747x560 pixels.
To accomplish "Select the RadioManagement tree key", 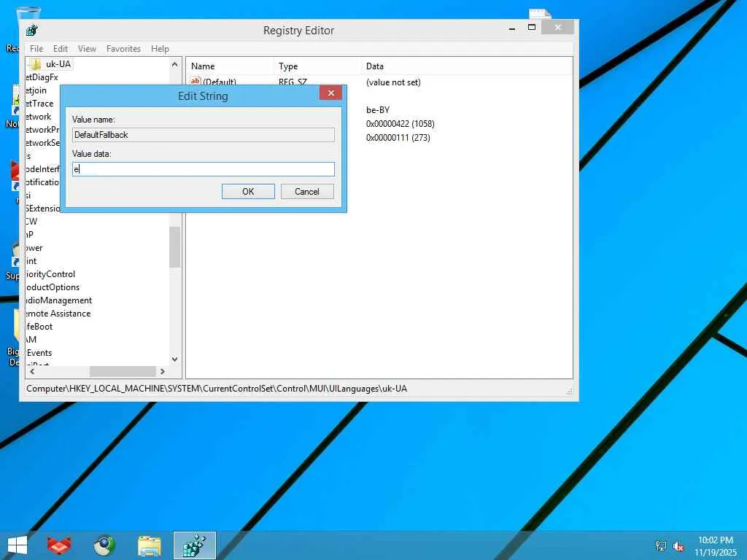I will point(59,300).
